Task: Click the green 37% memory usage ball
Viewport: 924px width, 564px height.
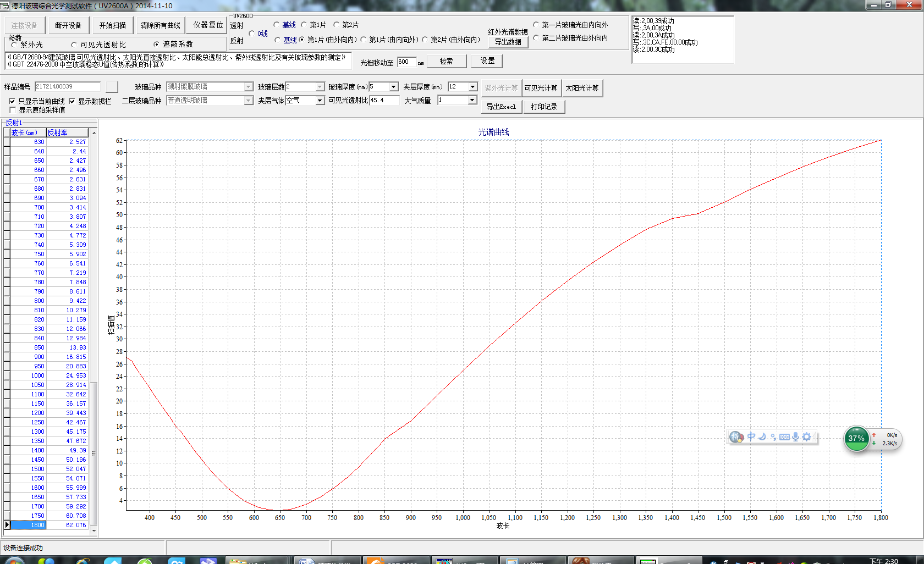Action: click(x=856, y=438)
